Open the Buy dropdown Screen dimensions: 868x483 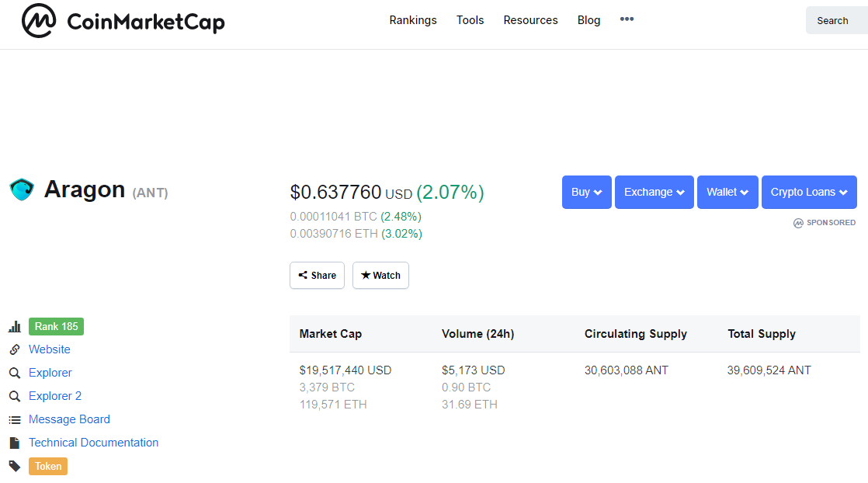tap(587, 193)
